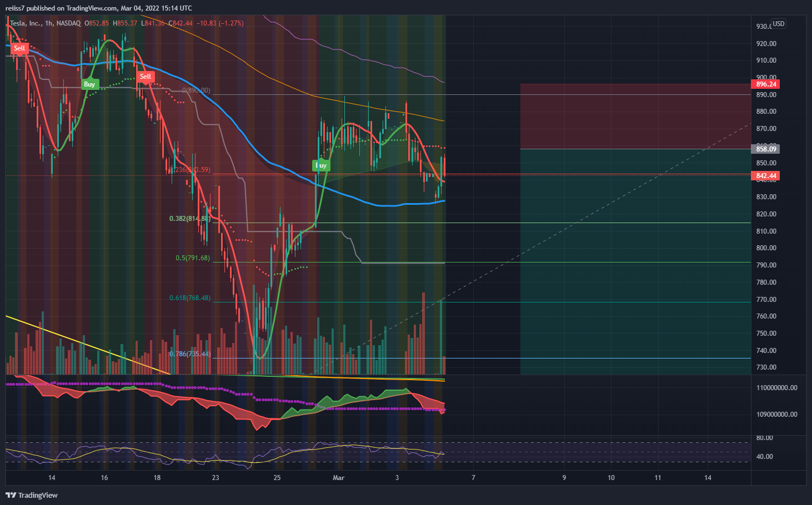Click the 880.00 price axis label
Screen dimensions: 812x505
(766, 112)
